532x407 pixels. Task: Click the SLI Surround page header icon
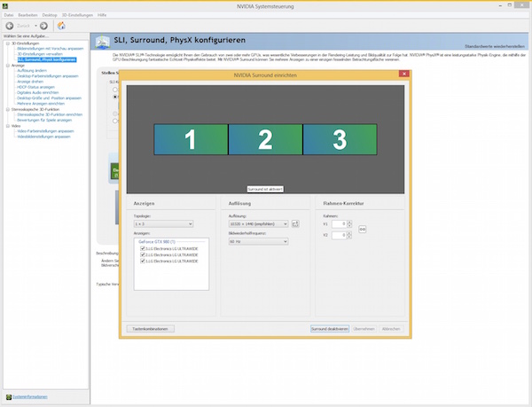[103, 42]
